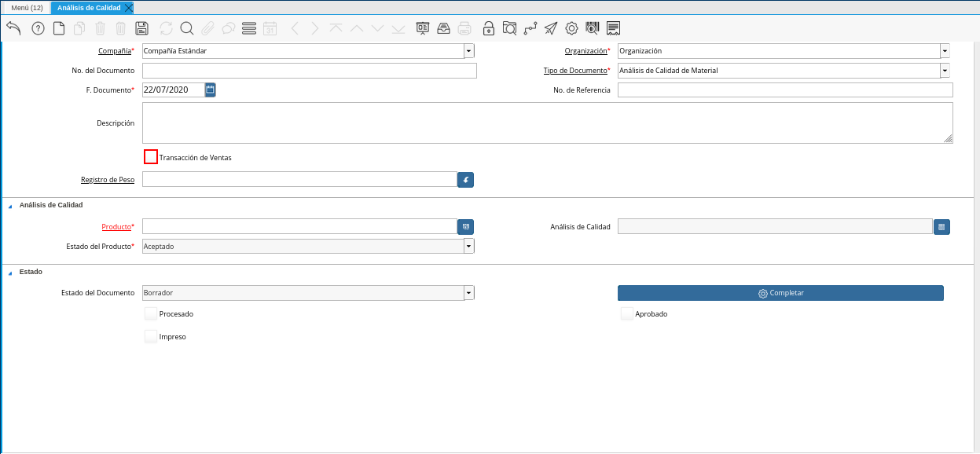Click the Registro de Peso label link
The image size is (980, 454).
click(108, 180)
